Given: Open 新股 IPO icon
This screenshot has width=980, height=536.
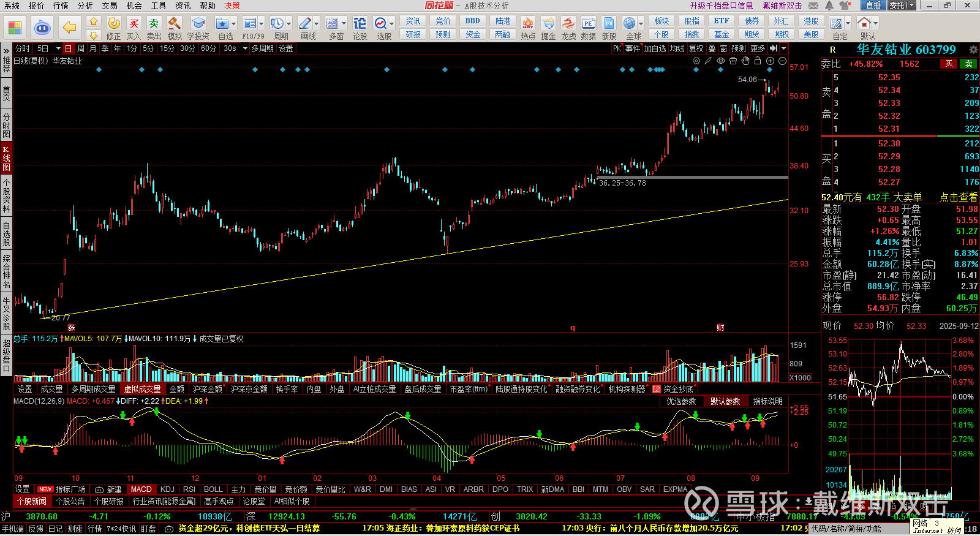Looking at the screenshot, I should click(x=609, y=28).
